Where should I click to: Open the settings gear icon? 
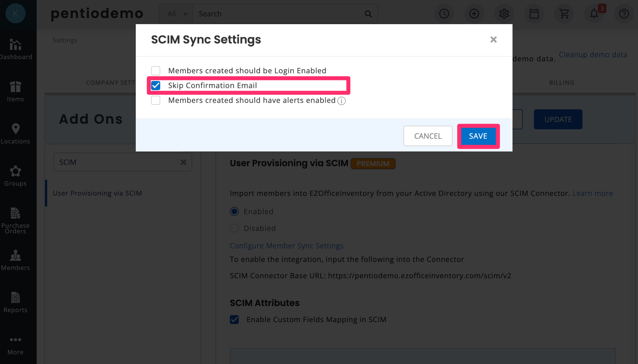[x=504, y=14]
